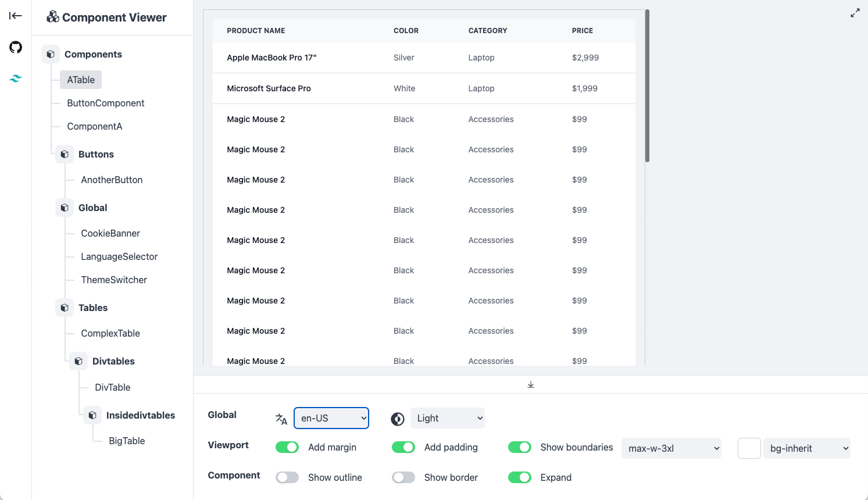
Task: Click the Insidedivtables folder cube icon
Action: [x=92, y=415]
